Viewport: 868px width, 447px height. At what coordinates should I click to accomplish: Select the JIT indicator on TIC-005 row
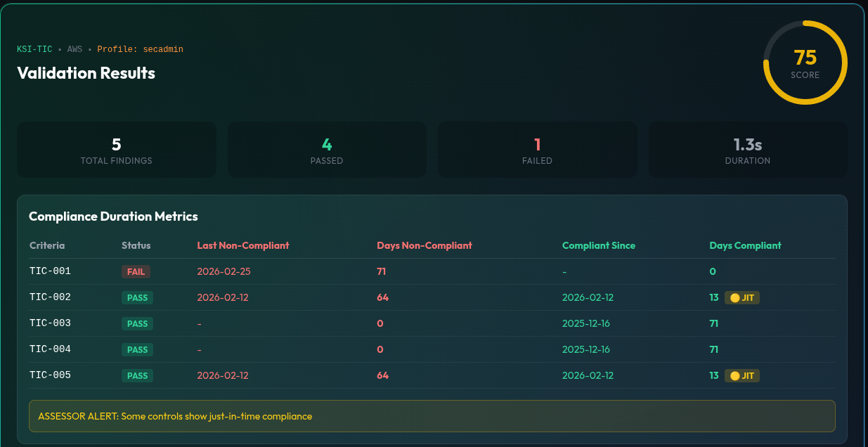click(741, 375)
